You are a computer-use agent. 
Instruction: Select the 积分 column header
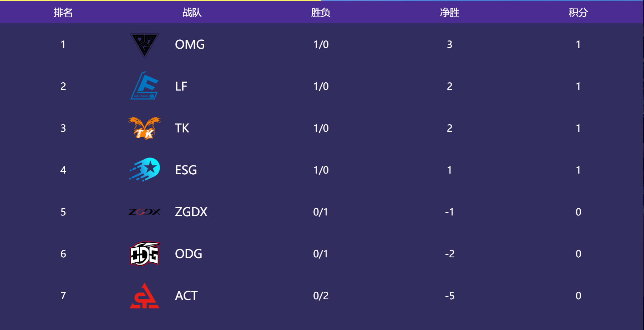coord(579,13)
